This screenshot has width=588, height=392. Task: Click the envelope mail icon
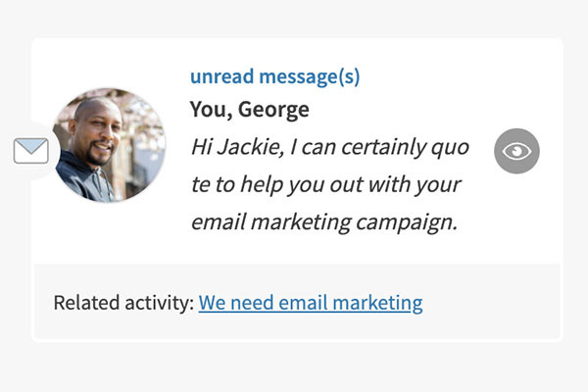pyautogui.click(x=31, y=151)
